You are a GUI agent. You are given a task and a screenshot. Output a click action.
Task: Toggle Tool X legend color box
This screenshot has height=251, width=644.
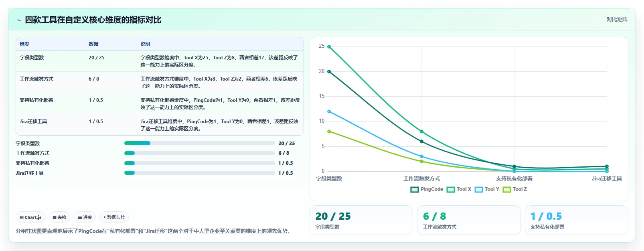pyautogui.click(x=451, y=190)
